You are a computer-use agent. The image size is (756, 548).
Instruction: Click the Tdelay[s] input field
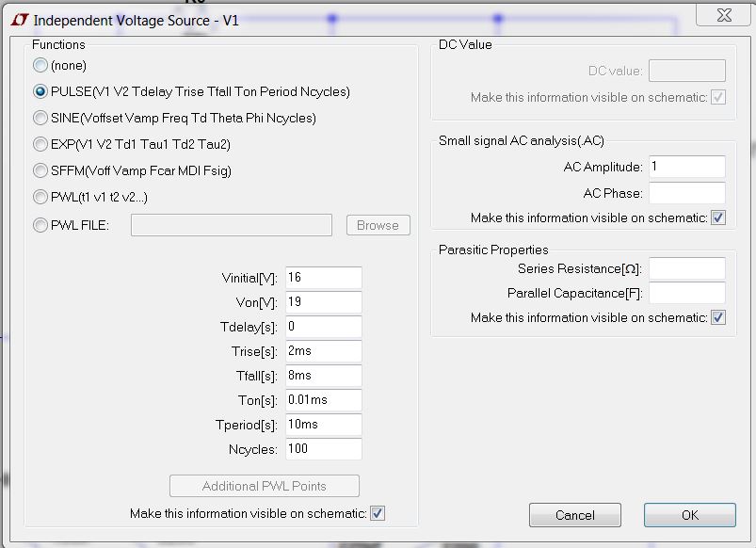[x=324, y=327]
